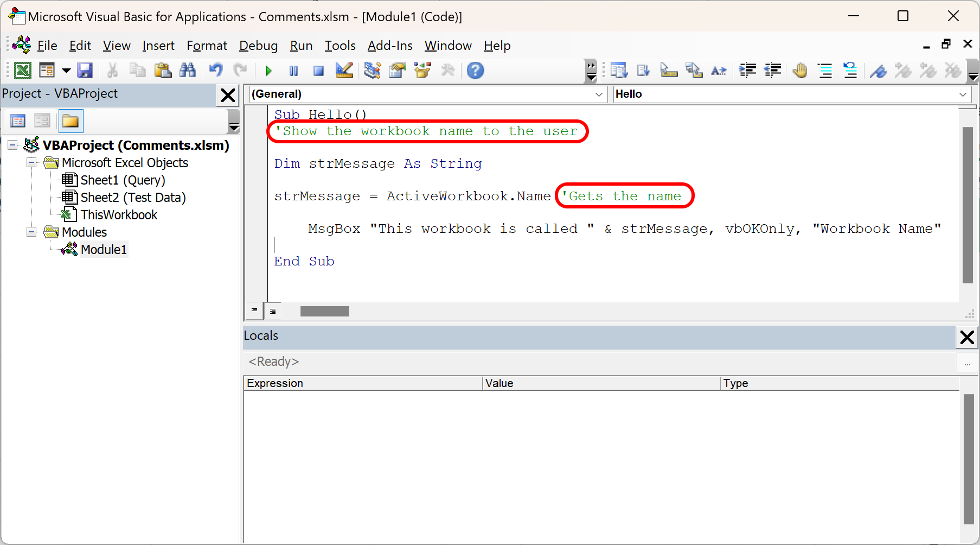Screen dimensions: 980x545
Task: Click the Quick Info icon
Action: [x=669, y=71]
